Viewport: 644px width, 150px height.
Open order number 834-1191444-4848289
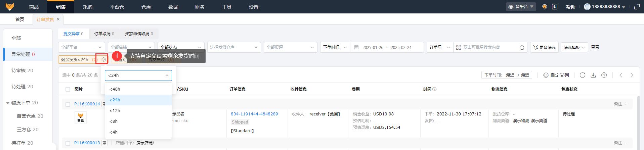pos(254,114)
